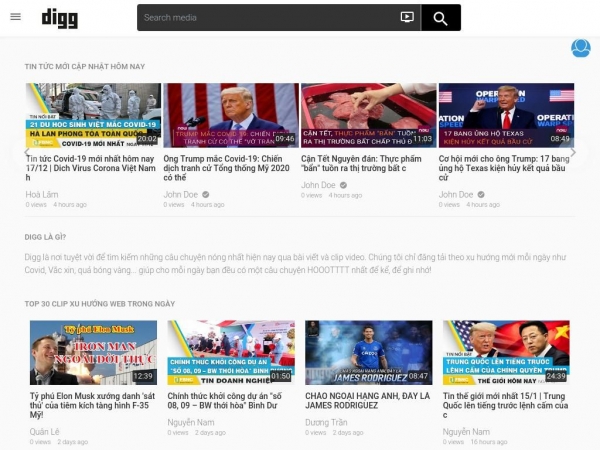This screenshot has height=450, width=600.
Task: Open the Covid-19 17/12 news thumbnail
Action: pos(93,115)
